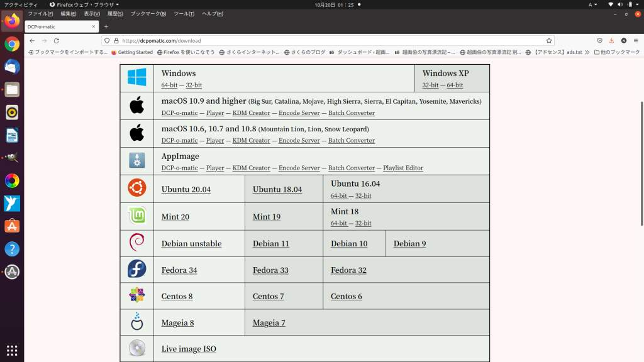Close the DCP-o-matic tab

pos(93,26)
